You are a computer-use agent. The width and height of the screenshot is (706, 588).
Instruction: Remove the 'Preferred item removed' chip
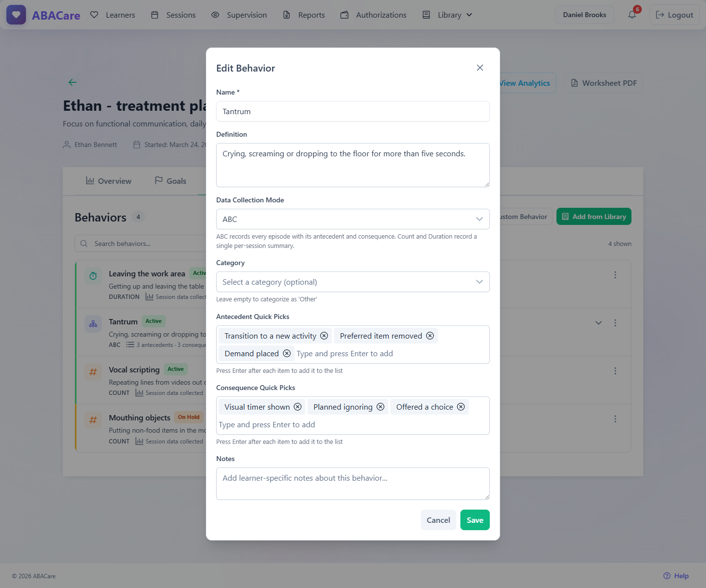pyautogui.click(x=430, y=336)
